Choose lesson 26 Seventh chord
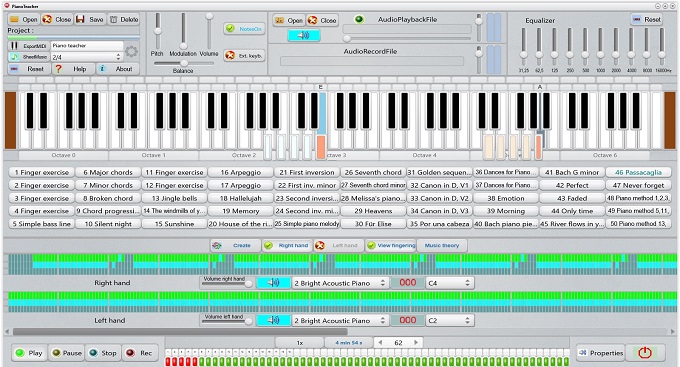This screenshot has width=680, height=367. point(373,172)
